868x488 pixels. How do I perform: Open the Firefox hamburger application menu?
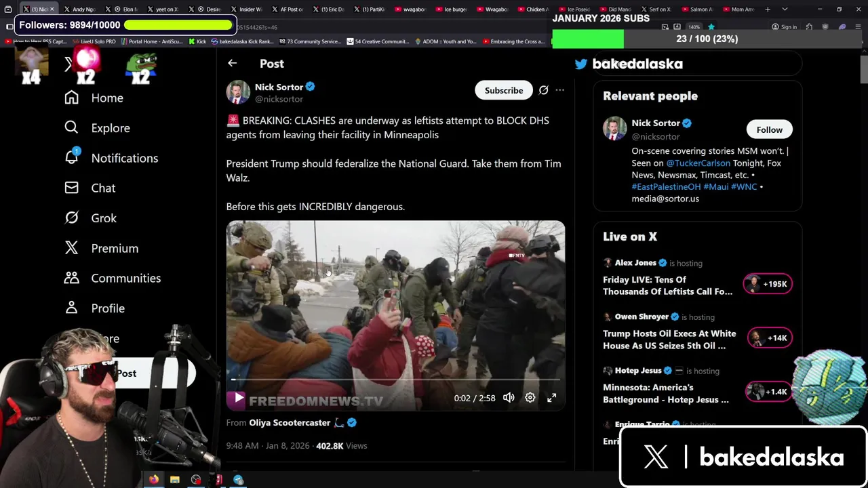click(x=859, y=27)
